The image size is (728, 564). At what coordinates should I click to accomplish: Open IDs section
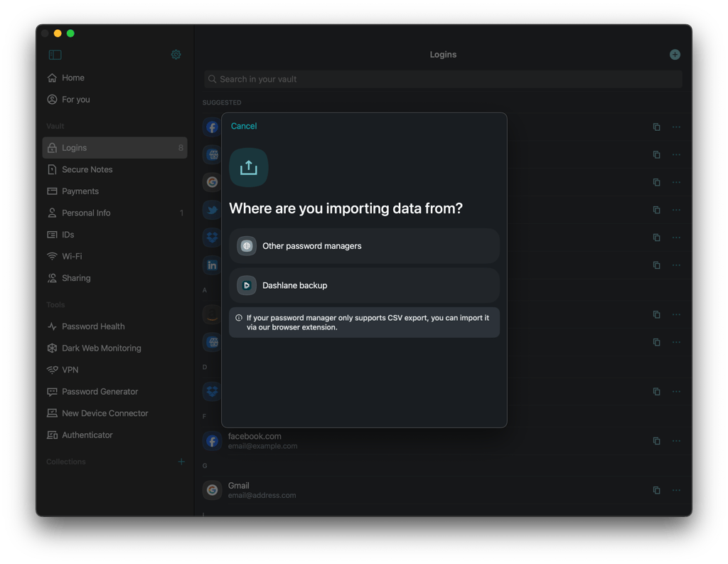coord(114,235)
